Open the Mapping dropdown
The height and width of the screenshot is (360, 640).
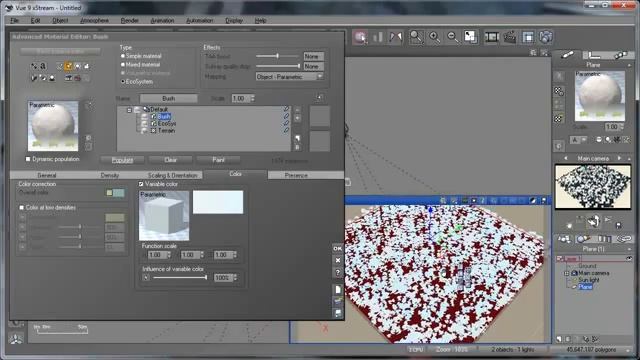(289, 77)
